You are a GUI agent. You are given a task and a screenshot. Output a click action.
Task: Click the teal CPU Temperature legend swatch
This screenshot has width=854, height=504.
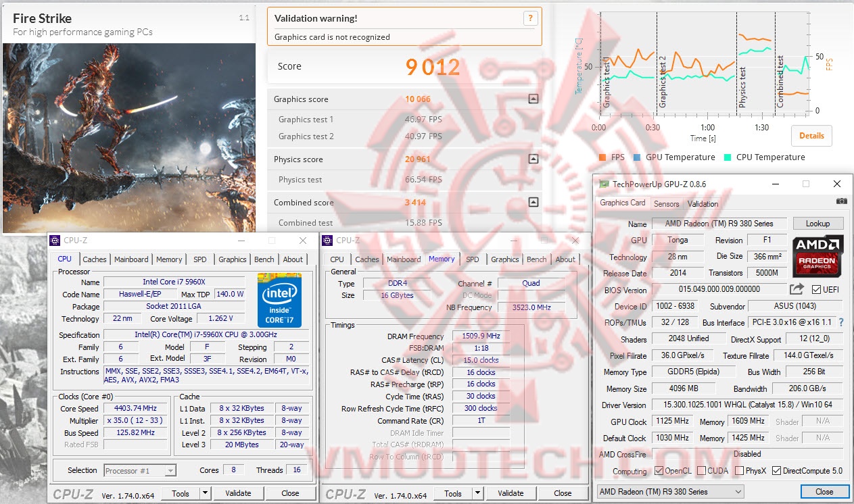[728, 157]
